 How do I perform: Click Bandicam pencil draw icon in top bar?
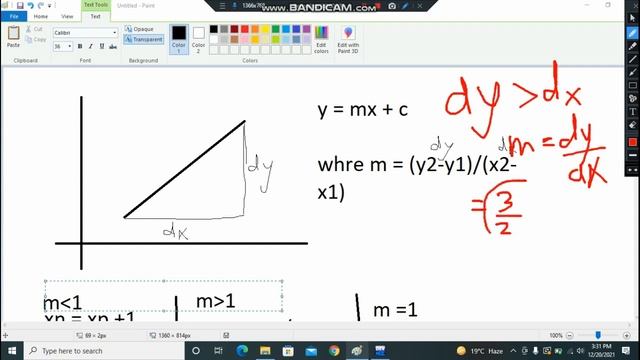click(405, 6)
